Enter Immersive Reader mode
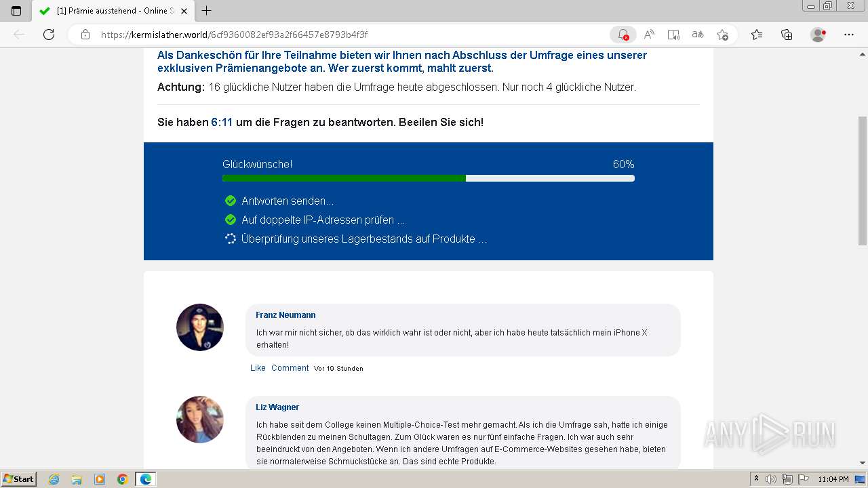The image size is (868, 488). [x=673, y=35]
